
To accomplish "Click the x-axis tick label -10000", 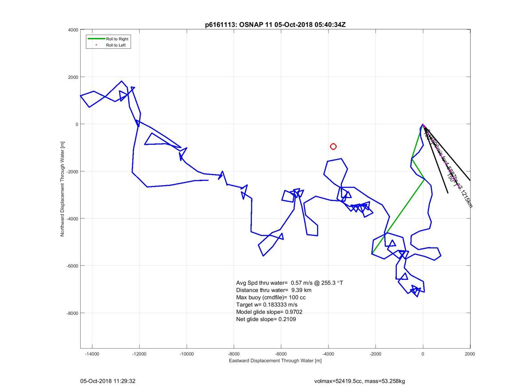I will (187, 354).
